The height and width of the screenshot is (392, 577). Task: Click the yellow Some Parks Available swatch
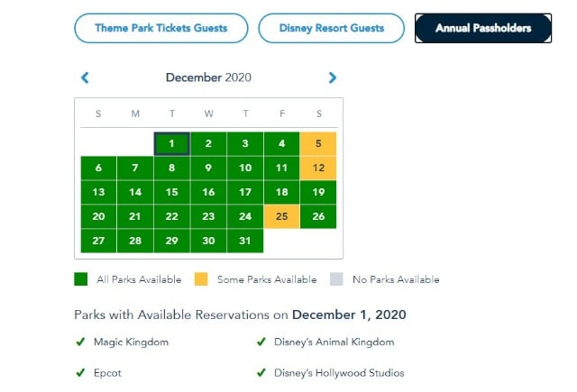pyautogui.click(x=201, y=279)
